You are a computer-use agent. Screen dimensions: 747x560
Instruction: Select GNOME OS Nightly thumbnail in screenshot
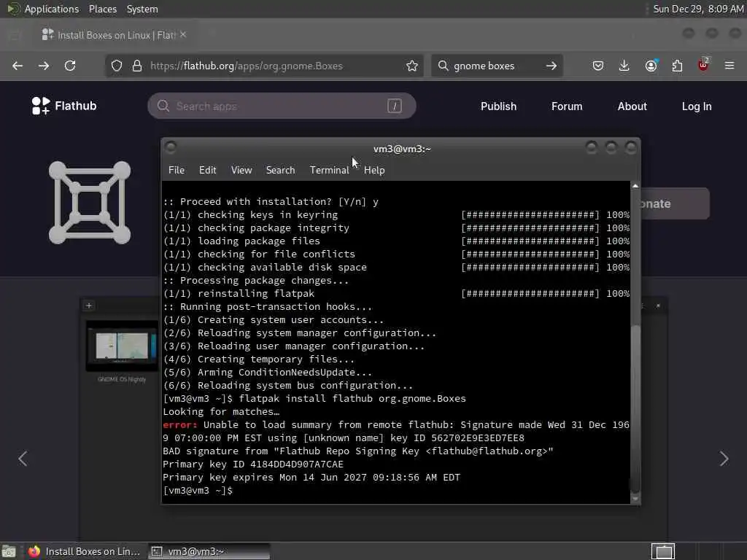coord(122,346)
